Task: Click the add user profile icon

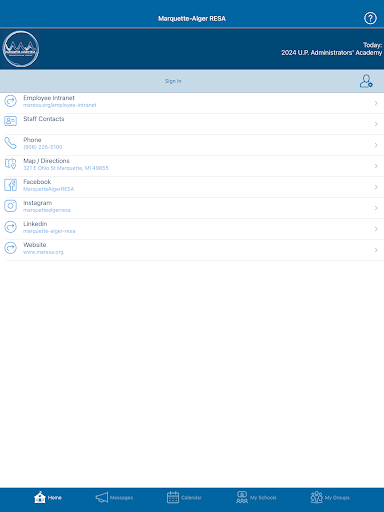Action: [x=366, y=81]
